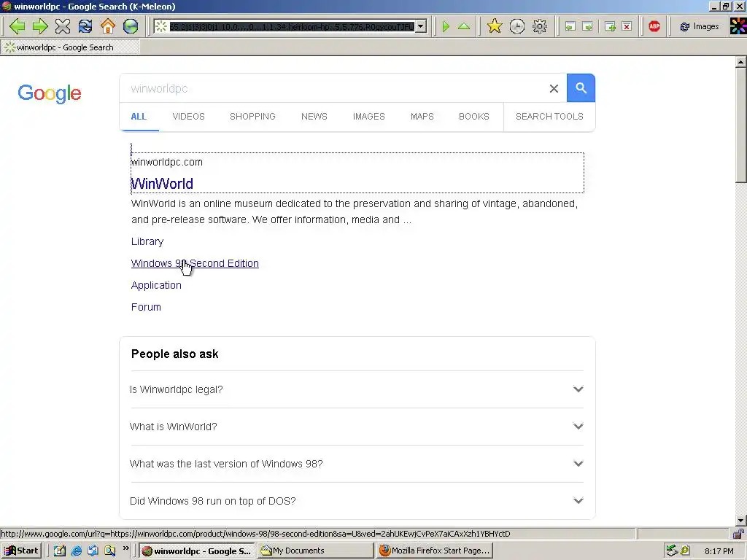
Task: Click 'winworldpc.com' result domain text
Action: pyautogui.click(x=167, y=163)
